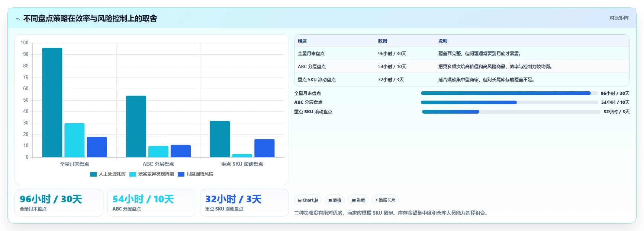Click the title 不同盘点策略在效率与风险控制上的取舍

[90, 19]
